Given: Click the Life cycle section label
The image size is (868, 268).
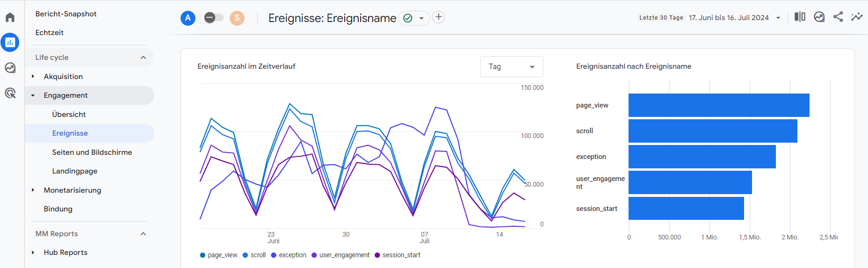Looking at the screenshot, I should click(x=52, y=58).
